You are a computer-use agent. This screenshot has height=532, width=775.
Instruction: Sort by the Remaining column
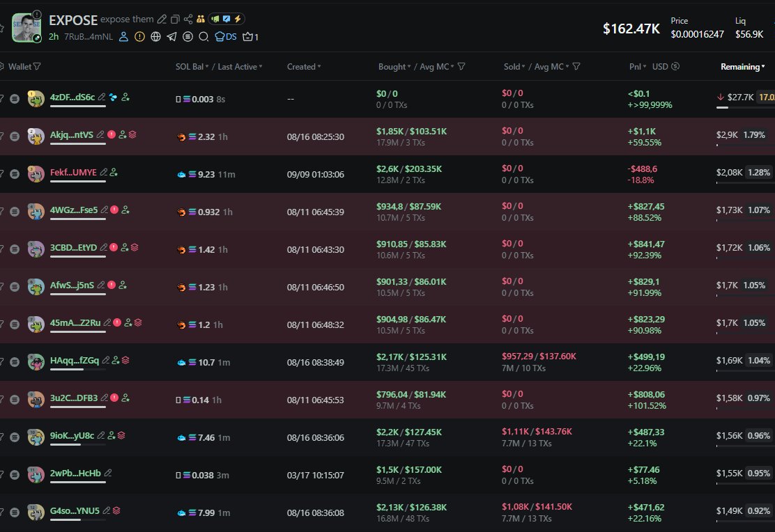[x=743, y=67]
